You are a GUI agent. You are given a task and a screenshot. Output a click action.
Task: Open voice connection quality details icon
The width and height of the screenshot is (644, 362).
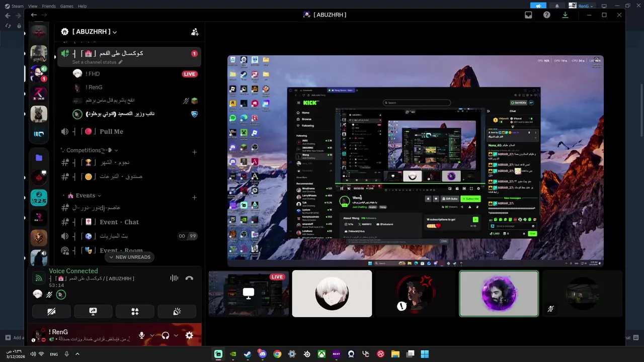point(39,278)
